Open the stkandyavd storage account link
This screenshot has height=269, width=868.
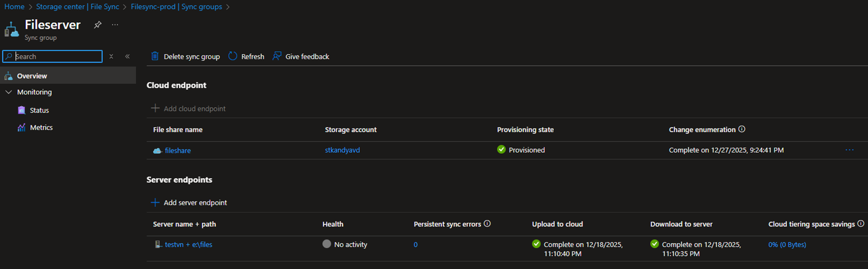coord(342,150)
